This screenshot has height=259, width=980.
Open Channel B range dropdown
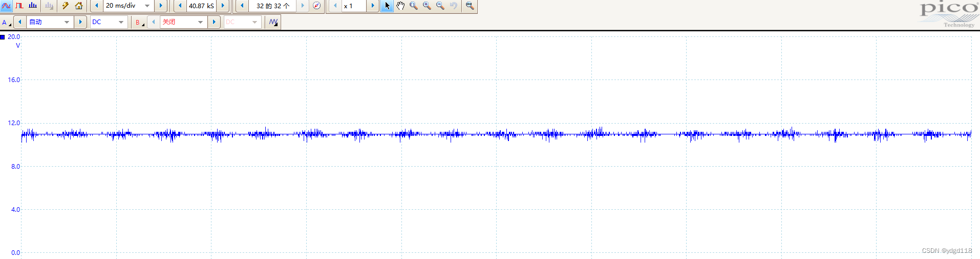click(183, 22)
